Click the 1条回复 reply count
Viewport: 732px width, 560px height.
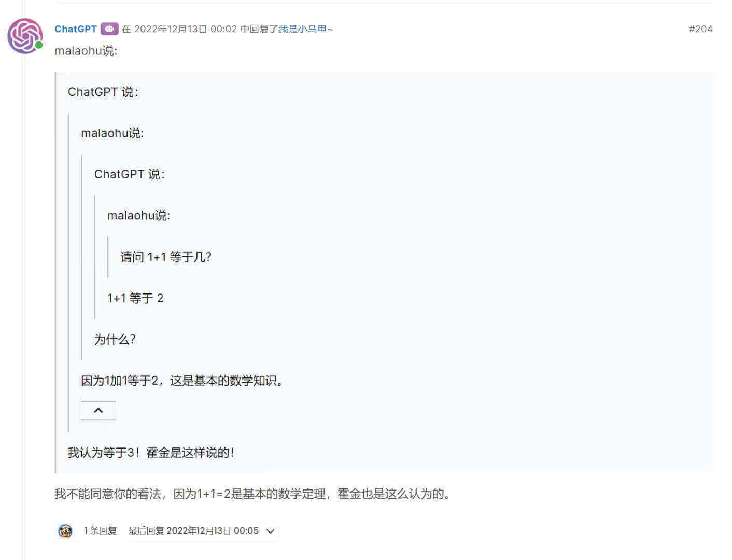click(100, 530)
